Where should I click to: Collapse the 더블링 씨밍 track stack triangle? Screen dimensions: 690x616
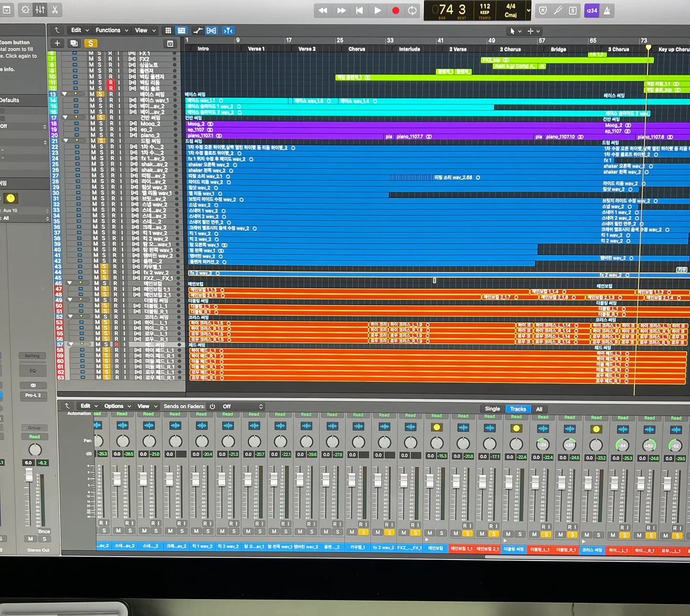(70, 300)
